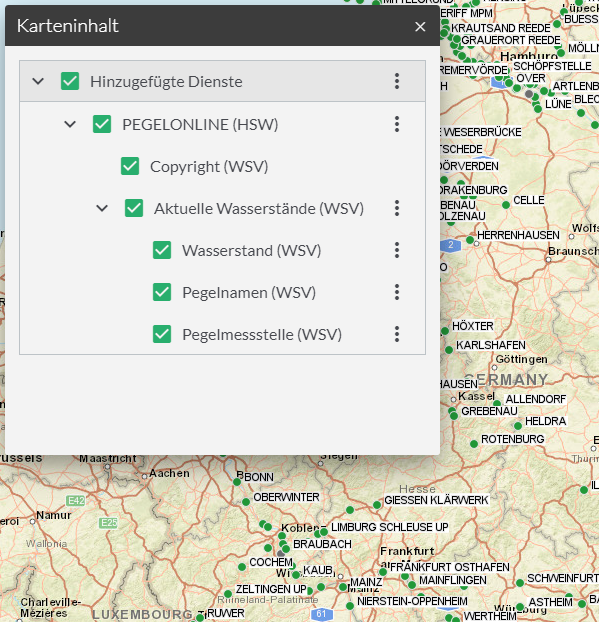Turn off Pegelmessstelle (WSV) layer
This screenshot has height=622, width=599.
162,334
